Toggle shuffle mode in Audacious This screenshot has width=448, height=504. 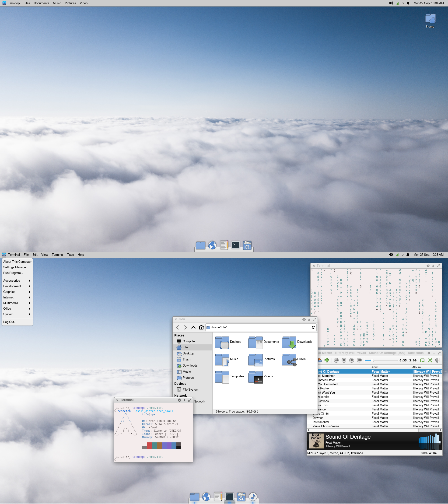(430, 360)
